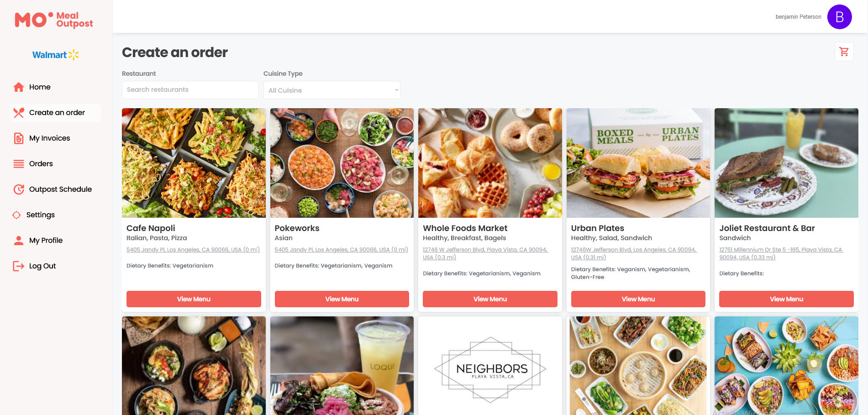Expand the All Cuisine dropdown
868x415 pixels.
(x=332, y=90)
